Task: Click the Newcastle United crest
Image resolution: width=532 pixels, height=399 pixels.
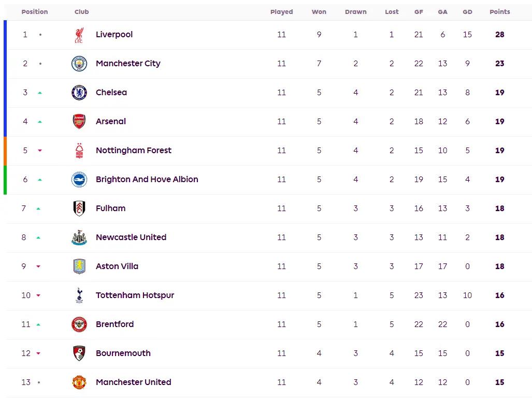Action: coord(79,238)
